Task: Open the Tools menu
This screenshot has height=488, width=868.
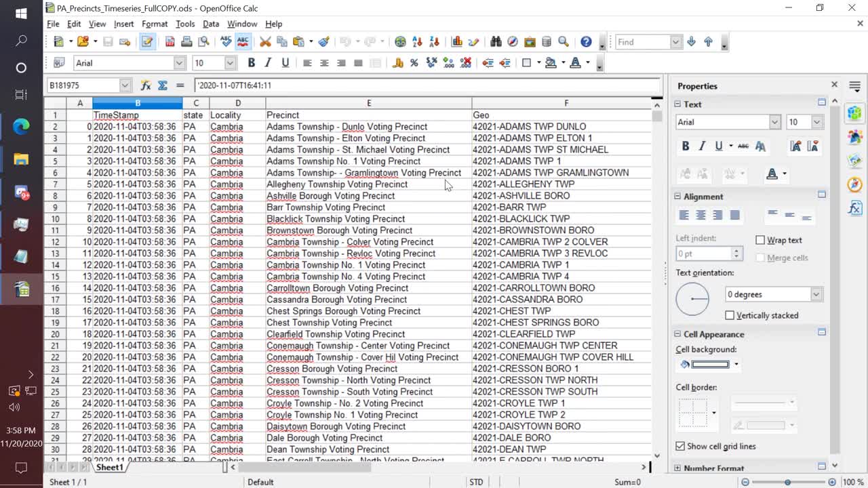Action: pos(185,24)
